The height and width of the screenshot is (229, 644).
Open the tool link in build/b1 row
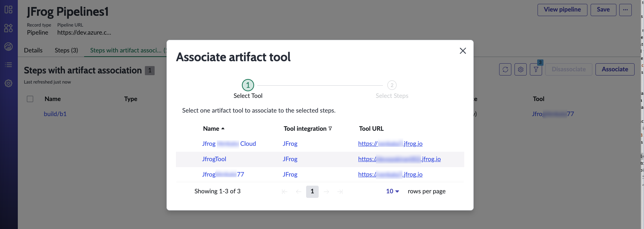[553, 114]
